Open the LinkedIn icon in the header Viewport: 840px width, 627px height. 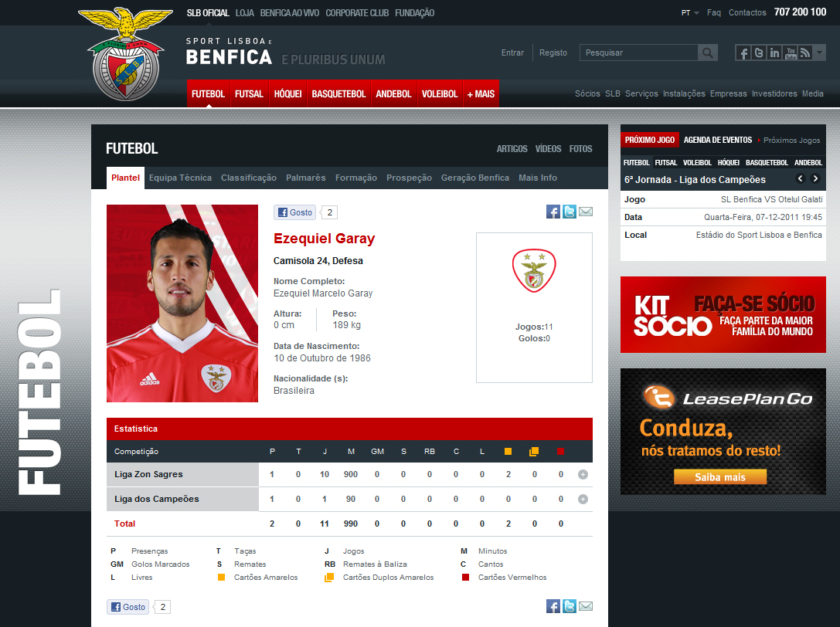tap(774, 53)
